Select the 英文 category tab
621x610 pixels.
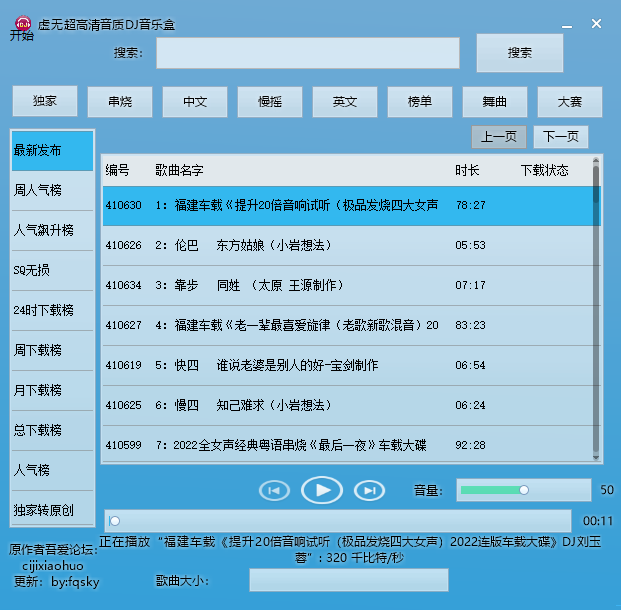(345, 101)
